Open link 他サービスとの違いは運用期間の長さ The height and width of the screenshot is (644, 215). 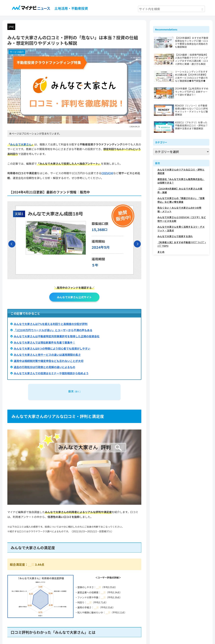pos(47,355)
